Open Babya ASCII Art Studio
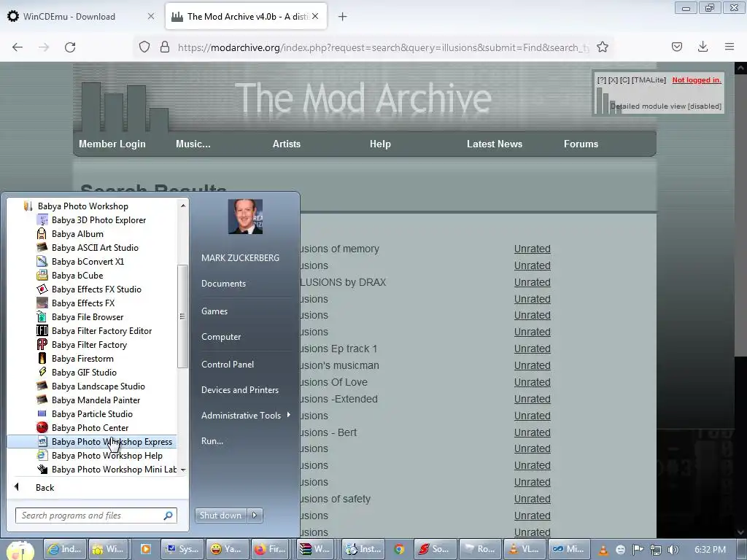Image resolution: width=747 pixels, height=560 pixels. pyautogui.click(x=88, y=248)
